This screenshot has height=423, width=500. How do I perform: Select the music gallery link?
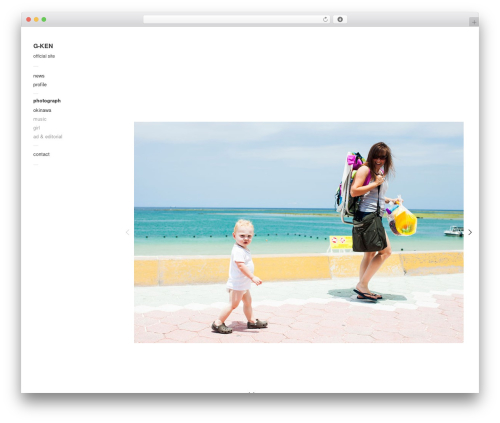tap(40, 119)
